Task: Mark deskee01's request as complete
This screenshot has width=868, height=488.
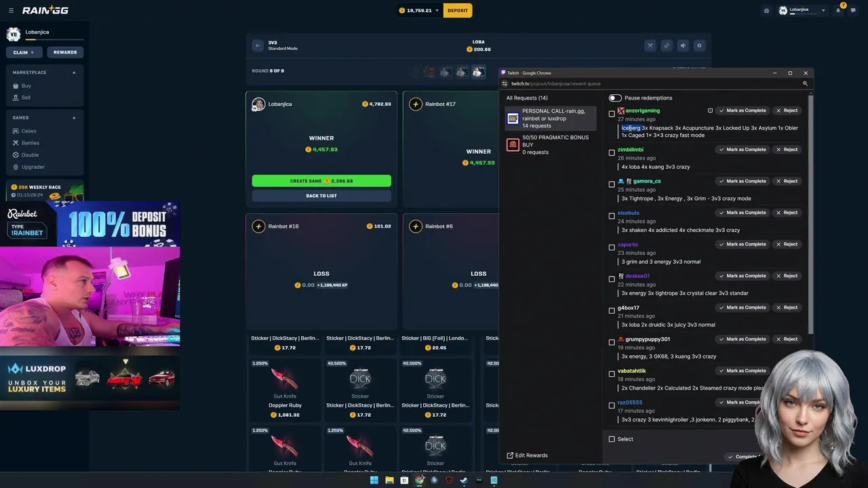Action: click(x=743, y=276)
